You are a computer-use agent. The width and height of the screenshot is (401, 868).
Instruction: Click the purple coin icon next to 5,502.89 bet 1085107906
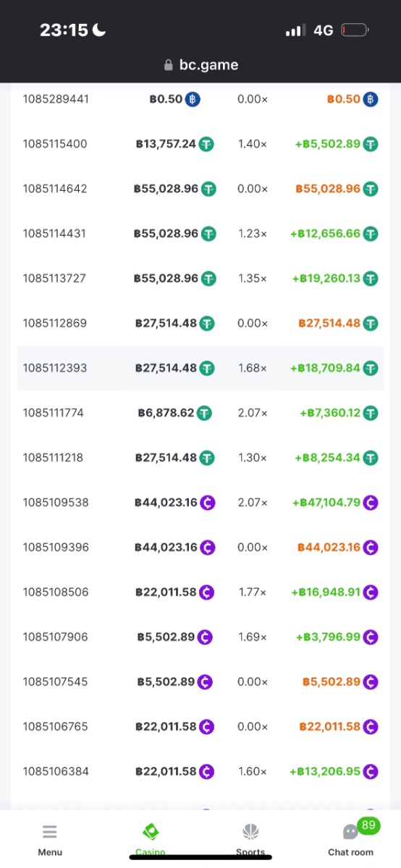point(206,637)
